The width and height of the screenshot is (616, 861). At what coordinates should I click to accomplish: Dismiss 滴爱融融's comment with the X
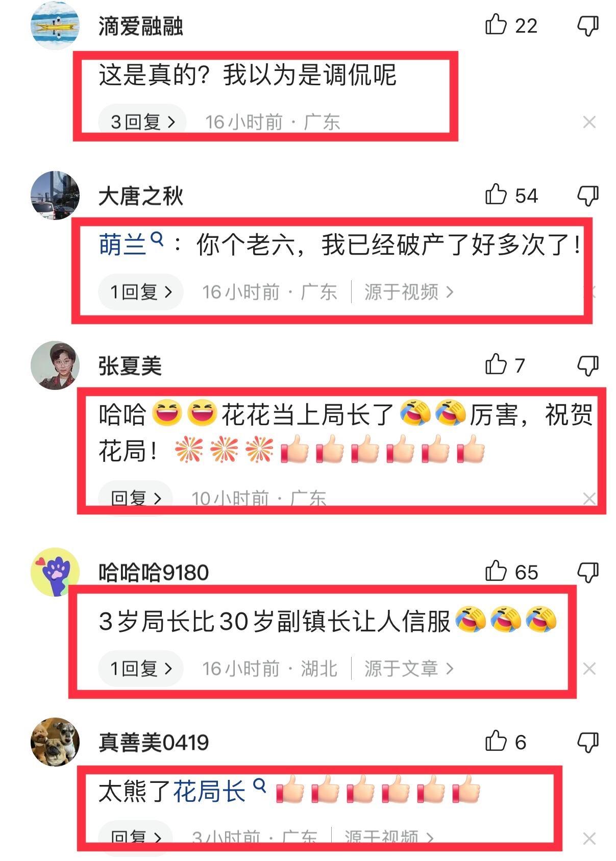(x=589, y=122)
